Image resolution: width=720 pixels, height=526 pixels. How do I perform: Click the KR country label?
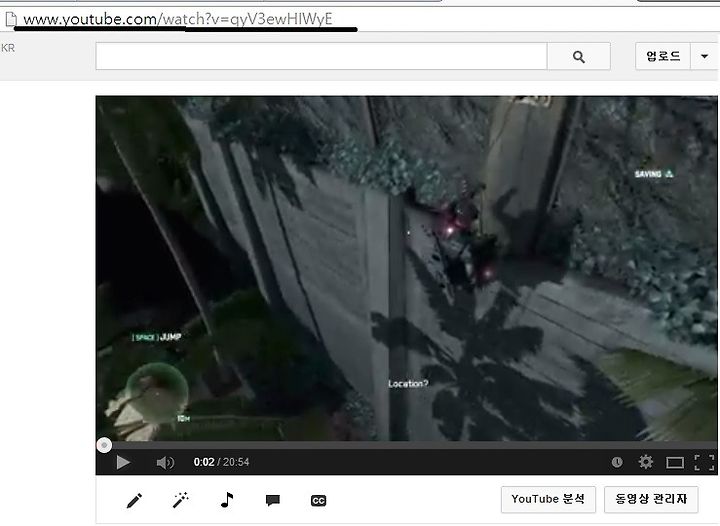[8, 48]
